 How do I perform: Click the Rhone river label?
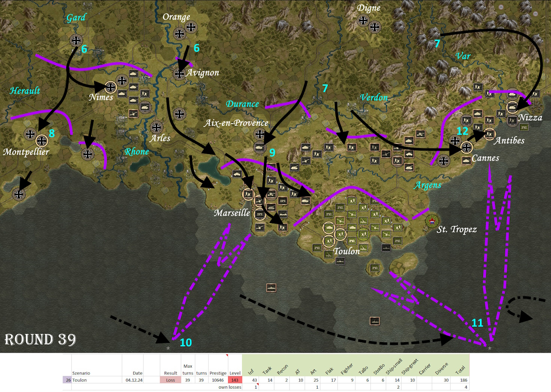coord(137,152)
